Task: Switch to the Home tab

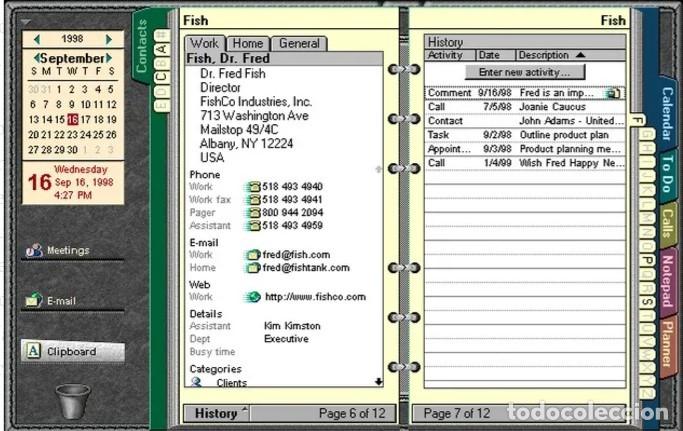Action: pos(248,44)
